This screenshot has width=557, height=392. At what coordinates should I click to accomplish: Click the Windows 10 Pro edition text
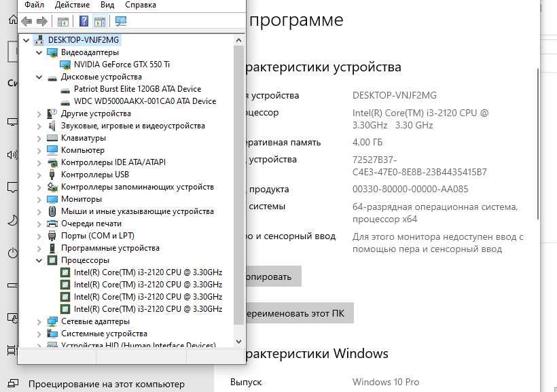pyautogui.click(x=386, y=382)
